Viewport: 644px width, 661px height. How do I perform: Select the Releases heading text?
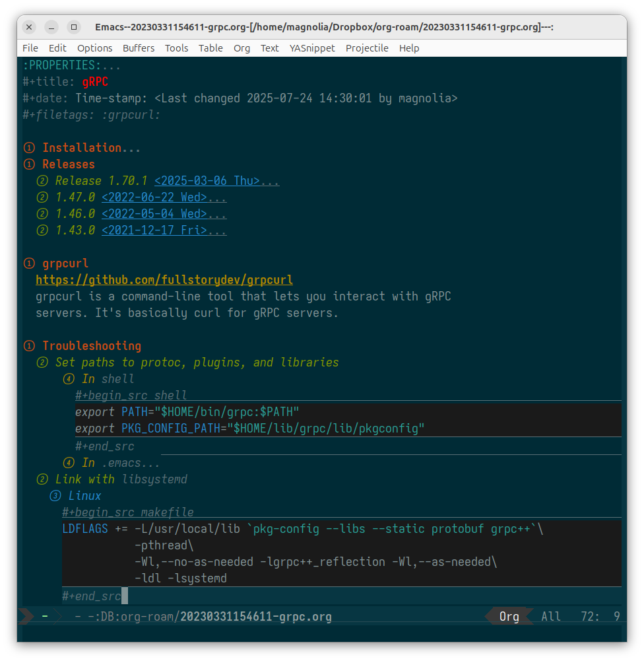[69, 164]
